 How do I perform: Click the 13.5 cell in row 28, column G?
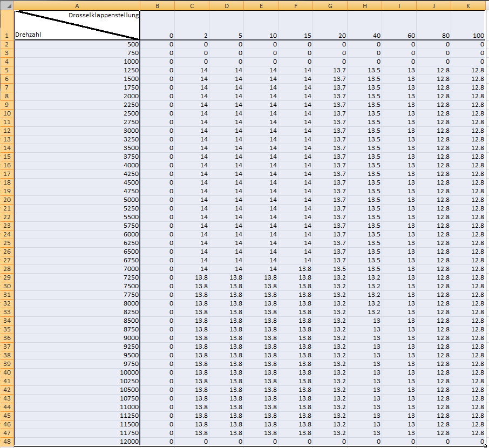coord(330,269)
